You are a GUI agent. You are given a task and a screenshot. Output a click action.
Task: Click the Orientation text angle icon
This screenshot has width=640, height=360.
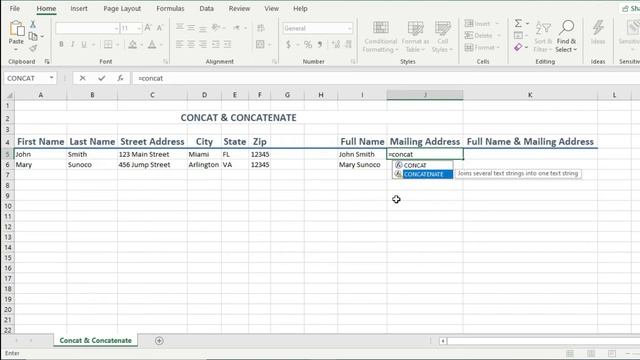(x=216, y=28)
